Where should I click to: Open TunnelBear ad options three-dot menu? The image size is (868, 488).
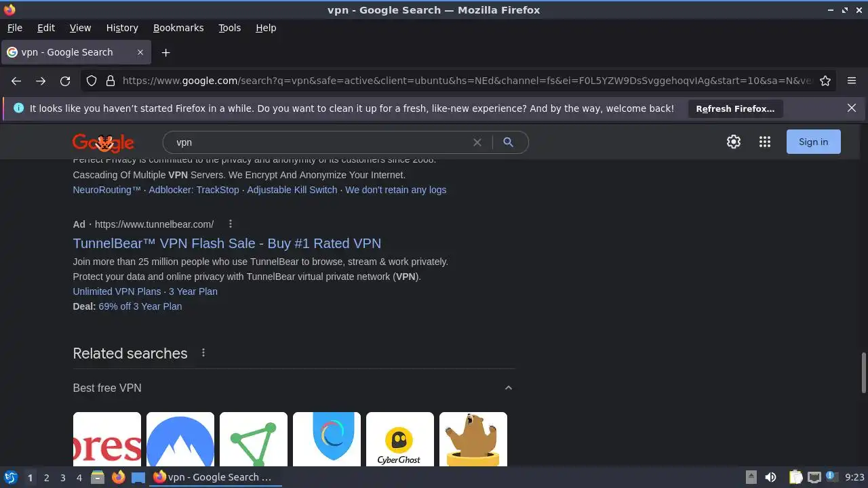231,224
